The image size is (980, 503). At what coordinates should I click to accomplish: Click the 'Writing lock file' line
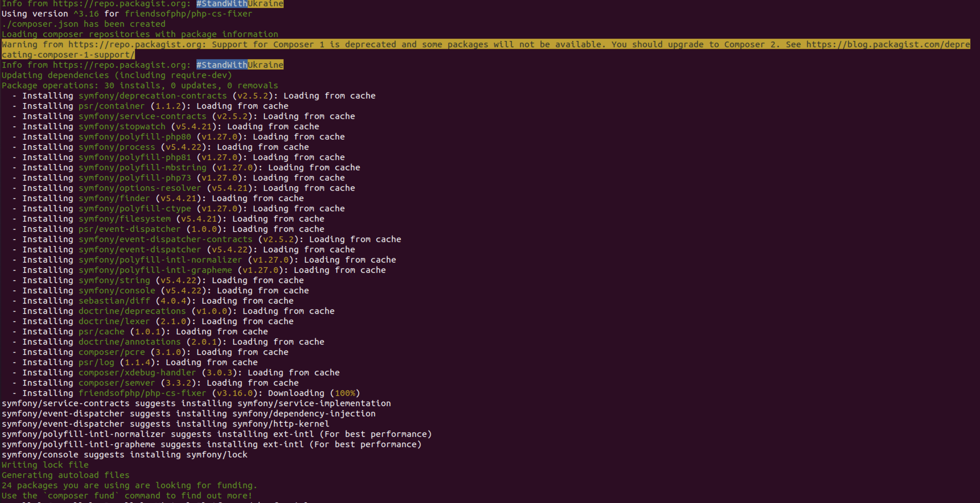click(x=45, y=465)
